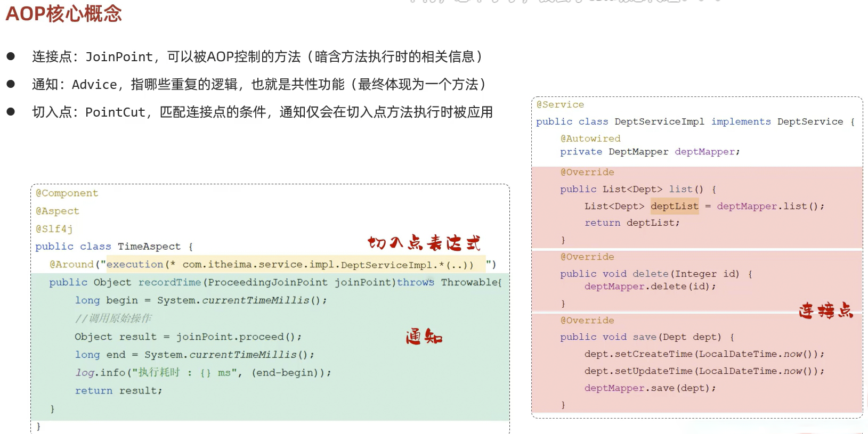This screenshot has height=434, width=868.
Task: Click the red 连接点 handwritten label
Action: pyautogui.click(x=825, y=311)
